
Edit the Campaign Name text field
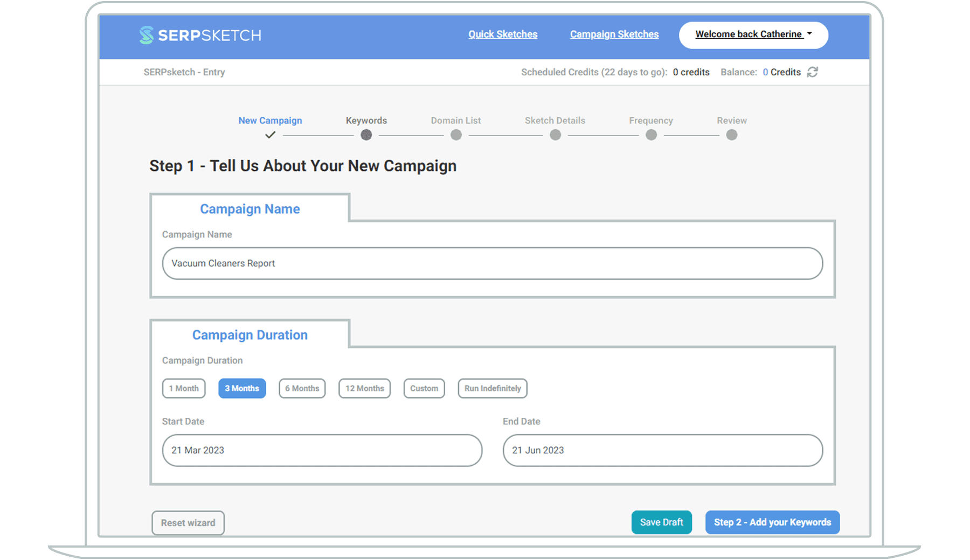493,263
